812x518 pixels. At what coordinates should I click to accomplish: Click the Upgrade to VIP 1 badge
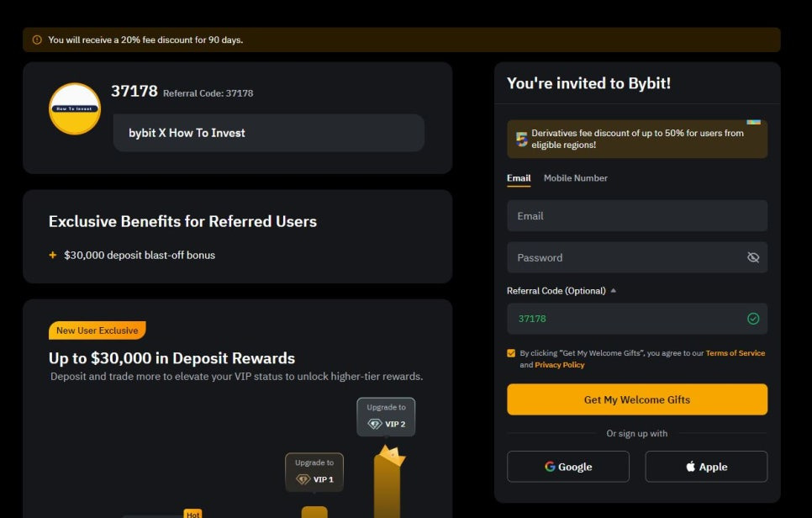point(314,472)
